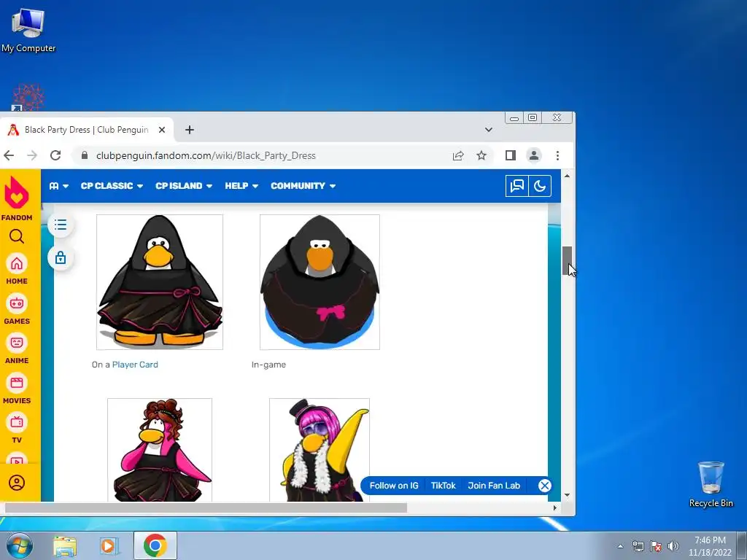This screenshot has height=560, width=747.
Task: Click the TikTok button
Action: [x=443, y=485]
